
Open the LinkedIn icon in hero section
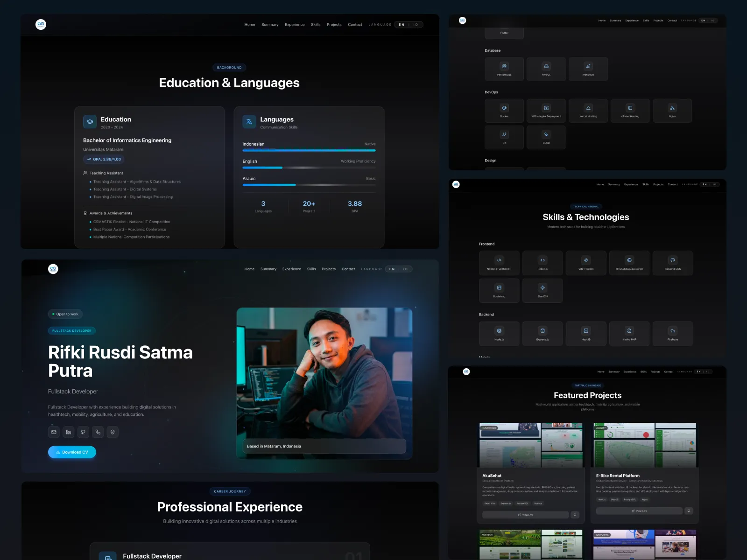click(x=69, y=432)
